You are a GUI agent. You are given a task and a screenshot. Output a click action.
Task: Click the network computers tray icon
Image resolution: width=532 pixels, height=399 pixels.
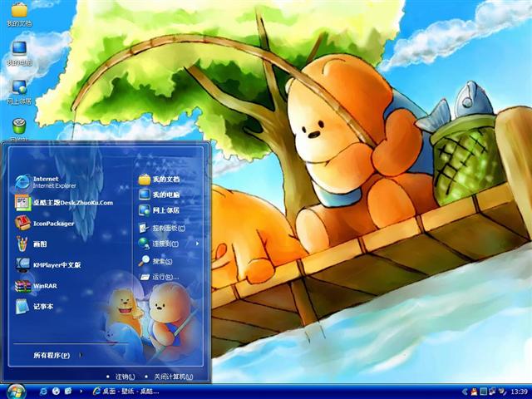[492, 392]
